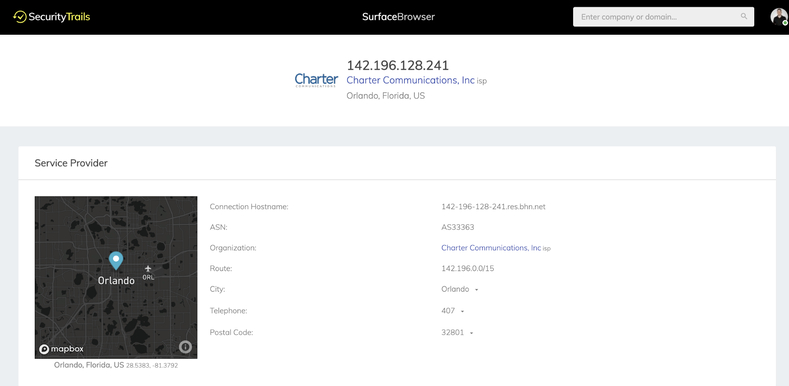
Task: Select the IP address 142.196.128.241 heading
Action: (398, 65)
